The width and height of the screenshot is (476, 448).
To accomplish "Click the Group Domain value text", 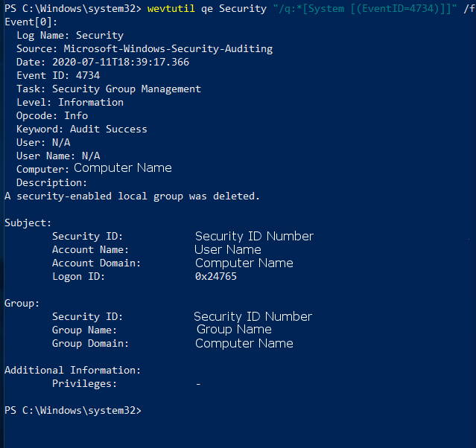I will click(x=244, y=343).
